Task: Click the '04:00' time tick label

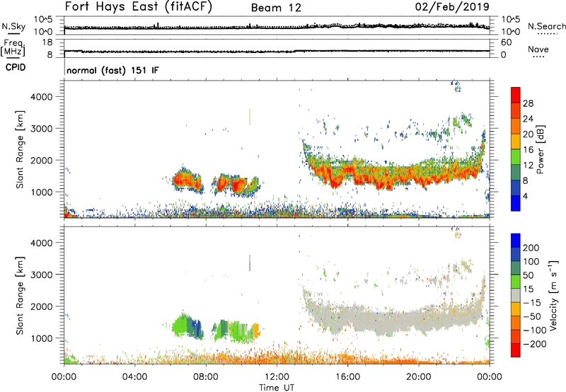Action: coord(134,377)
